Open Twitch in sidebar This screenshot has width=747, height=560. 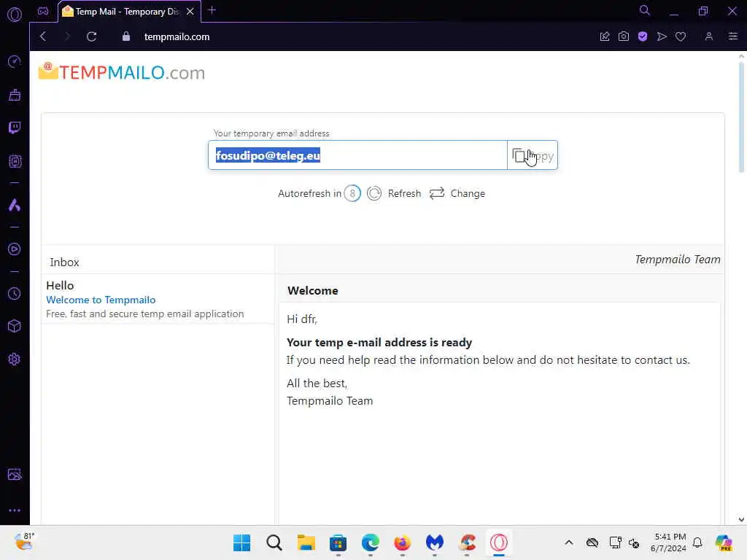[x=15, y=128]
